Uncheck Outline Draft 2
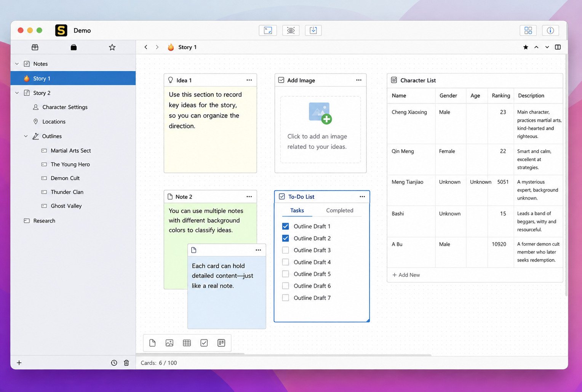The height and width of the screenshot is (392, 582). pos(285,238)
